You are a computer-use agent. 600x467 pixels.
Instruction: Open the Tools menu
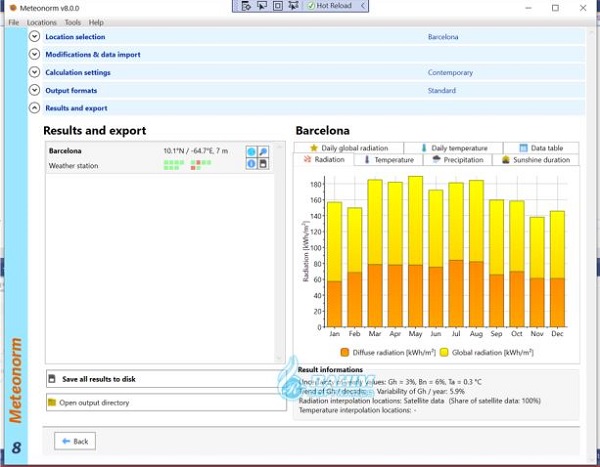tap(71, 22)
